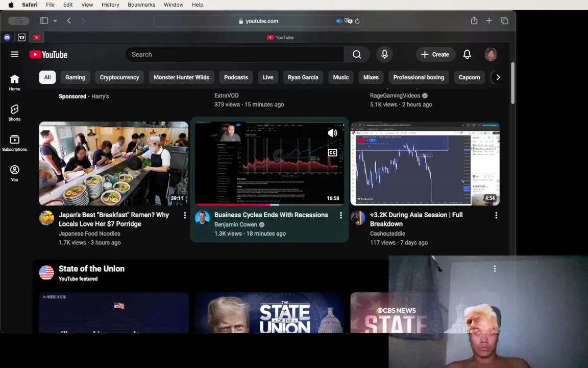Viewport: 588px width, 368px height.
Task: Open the +3.2K During Asia Session thumbnail
Action: (425, 164)
